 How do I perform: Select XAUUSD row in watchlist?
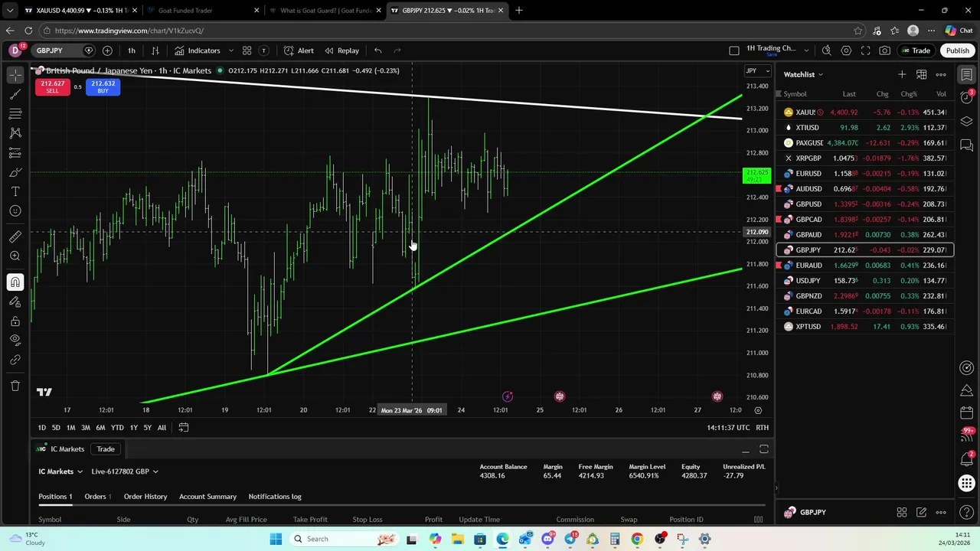(865, 112)
